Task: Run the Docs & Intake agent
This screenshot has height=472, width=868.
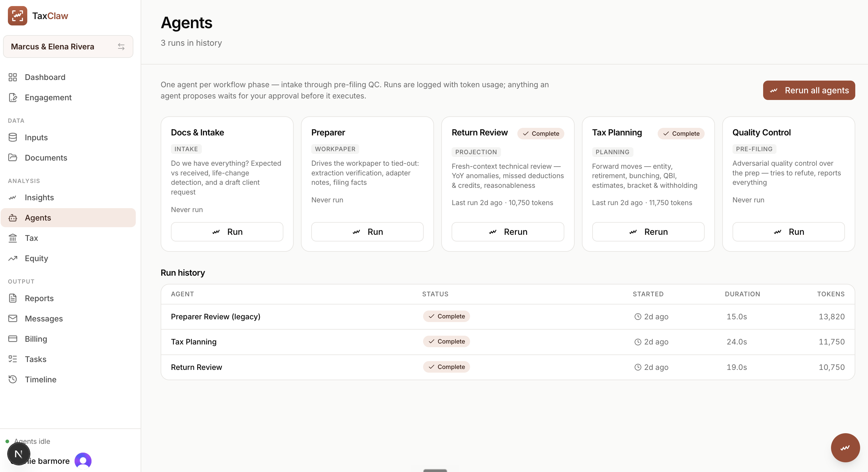Action: (x=227, y=232)
